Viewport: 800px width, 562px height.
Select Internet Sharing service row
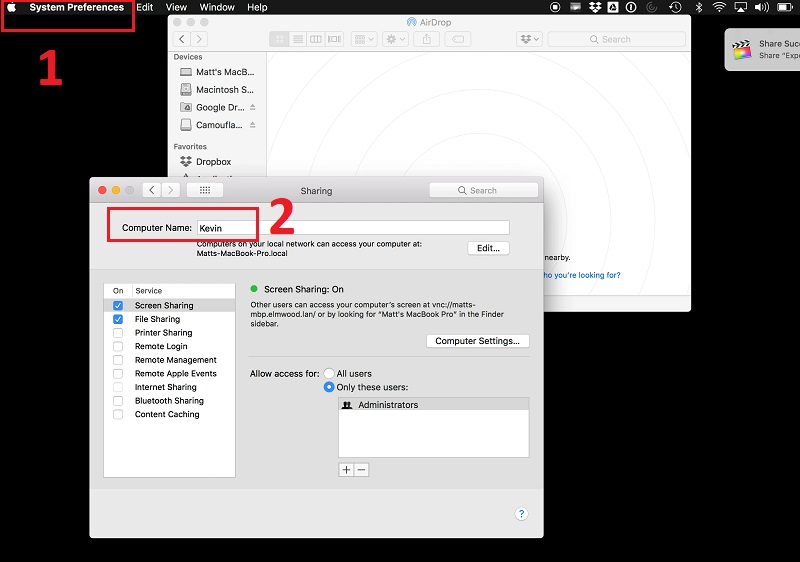(169, 387)
